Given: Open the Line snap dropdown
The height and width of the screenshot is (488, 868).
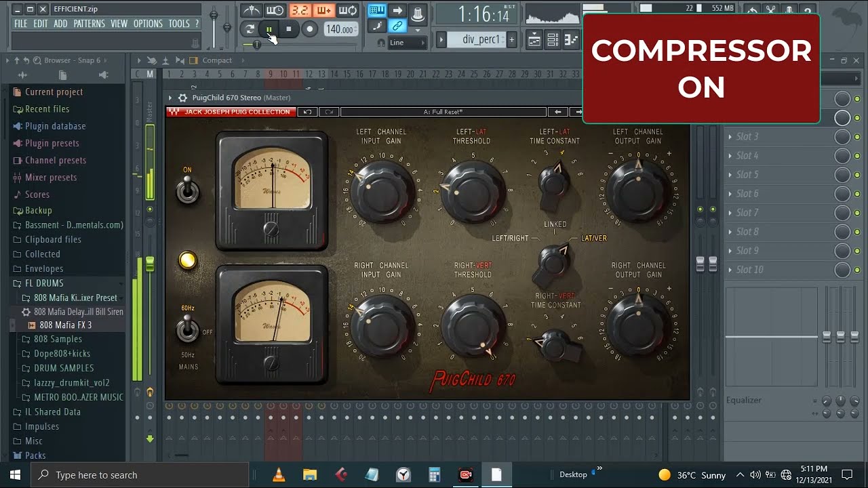Looking at the screenshot, I should click(407, 42).
